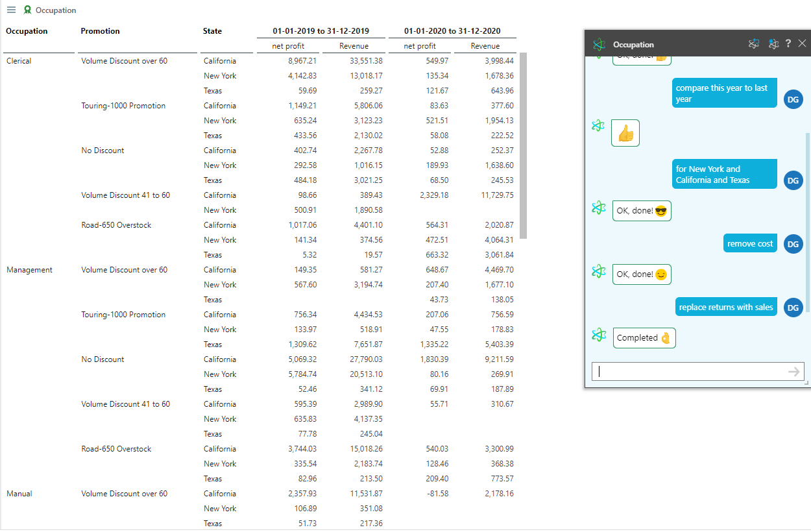Screen dimensions: 811x532
Task: Click the 'compare this year to last year' message
Action: coord(724,93)
